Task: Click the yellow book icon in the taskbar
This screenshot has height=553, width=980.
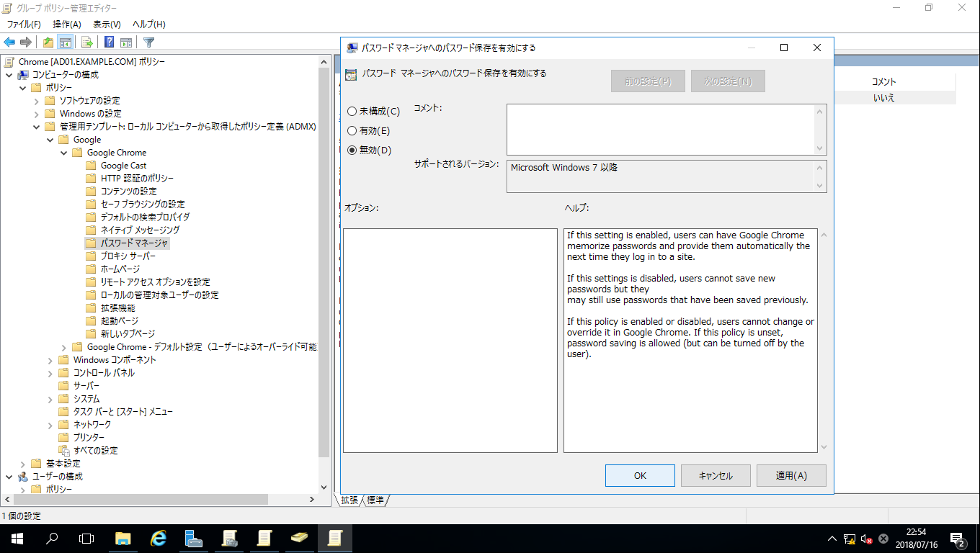Action: [x=300, y=539]
